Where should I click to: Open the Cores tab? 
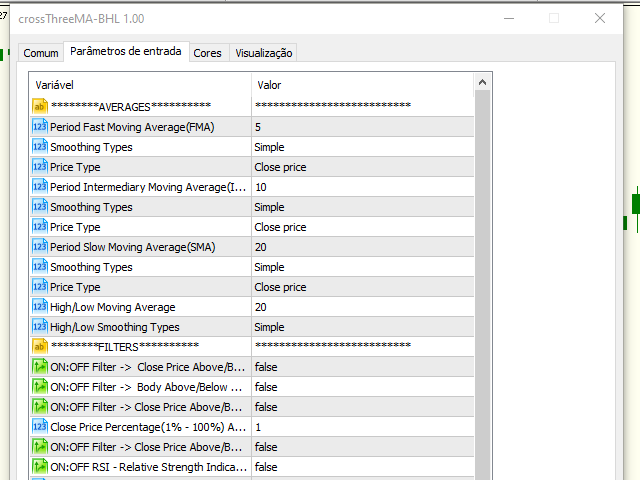coord(207,53)
